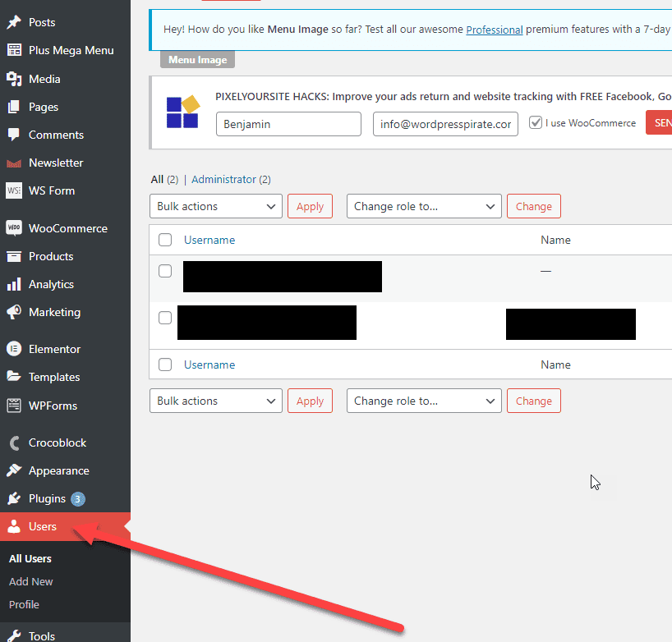
Task: Click the PixelYourSite colored squares logo
Action: pyautogui.click(x=183, y=112)
